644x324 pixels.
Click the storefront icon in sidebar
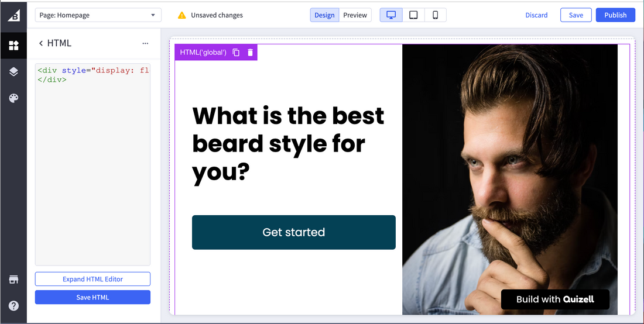pos(13,280)
